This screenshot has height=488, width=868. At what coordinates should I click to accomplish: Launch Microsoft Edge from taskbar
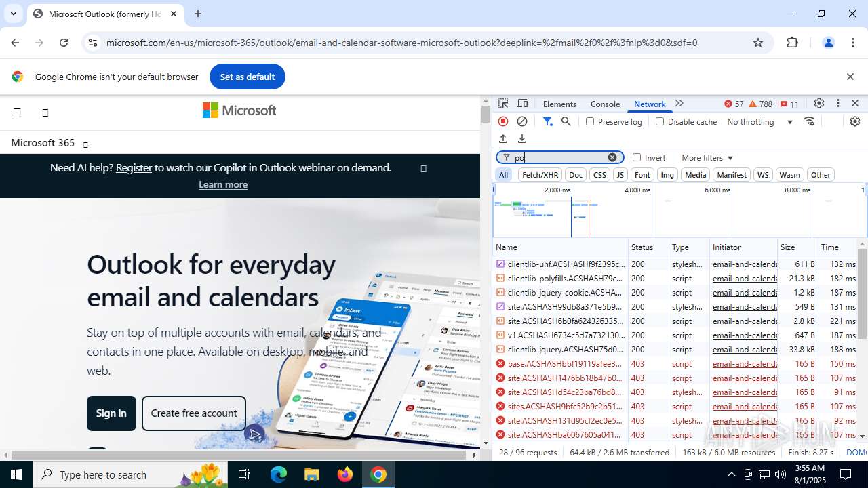(279, 474)
